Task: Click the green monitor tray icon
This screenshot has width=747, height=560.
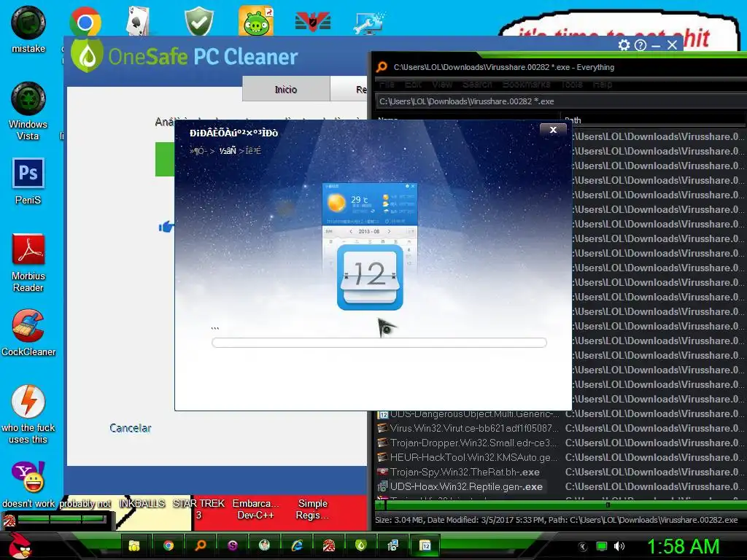Action: point(602,546)
